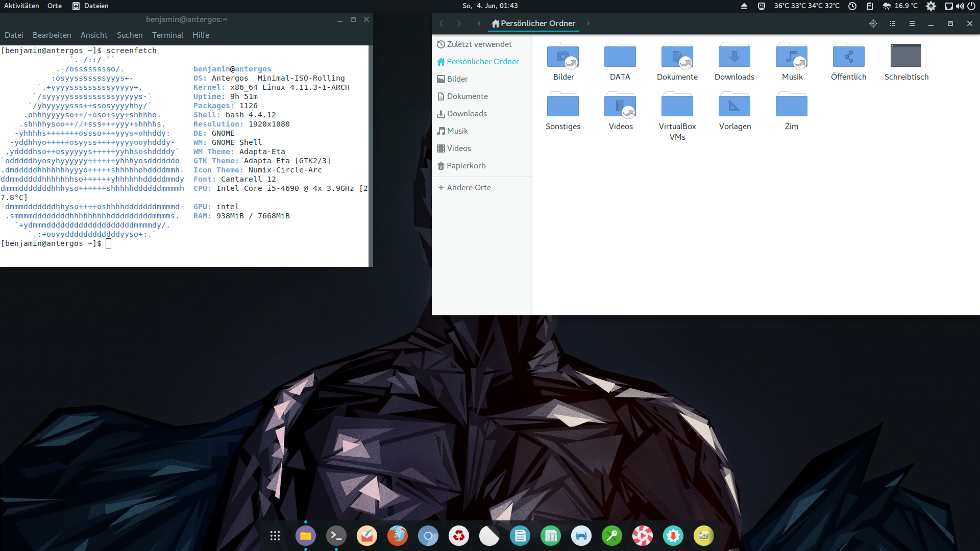Open the Terminal menu
Viewport: 980px width, 551px height.
(167, 35)
